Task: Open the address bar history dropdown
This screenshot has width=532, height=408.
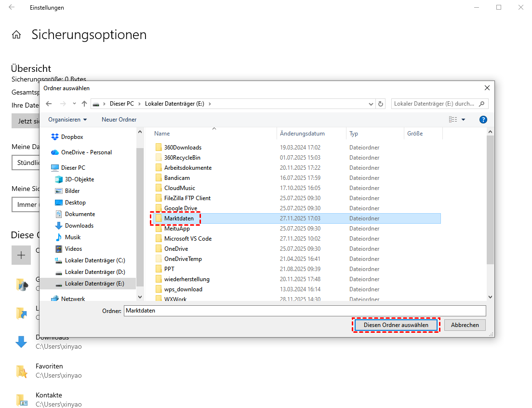Action: (x=371, y=104)
